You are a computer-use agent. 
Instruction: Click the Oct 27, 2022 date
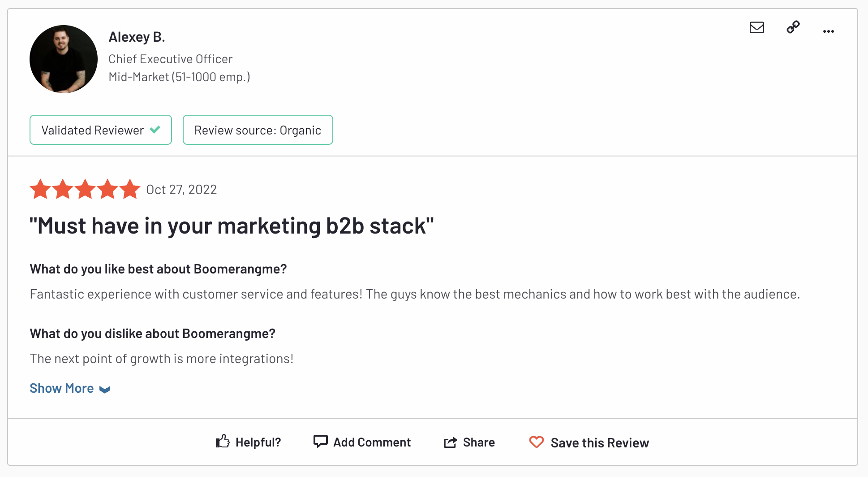[181, 190]
